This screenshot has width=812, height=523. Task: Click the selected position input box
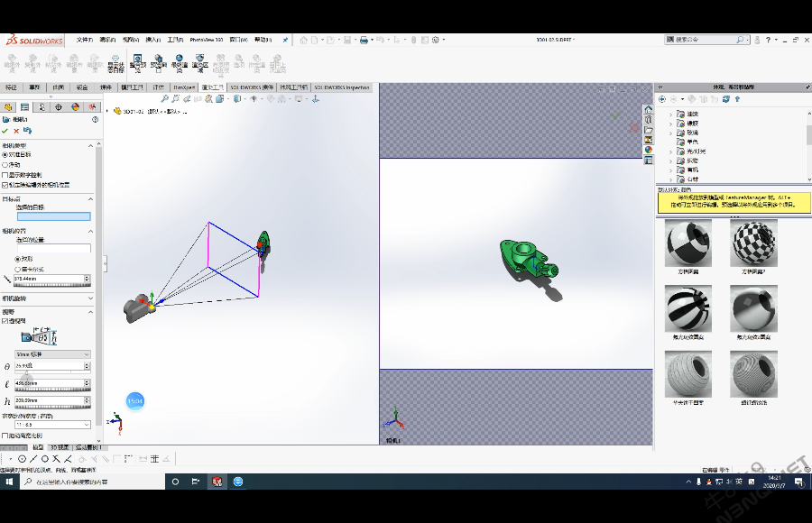[54, 249]
